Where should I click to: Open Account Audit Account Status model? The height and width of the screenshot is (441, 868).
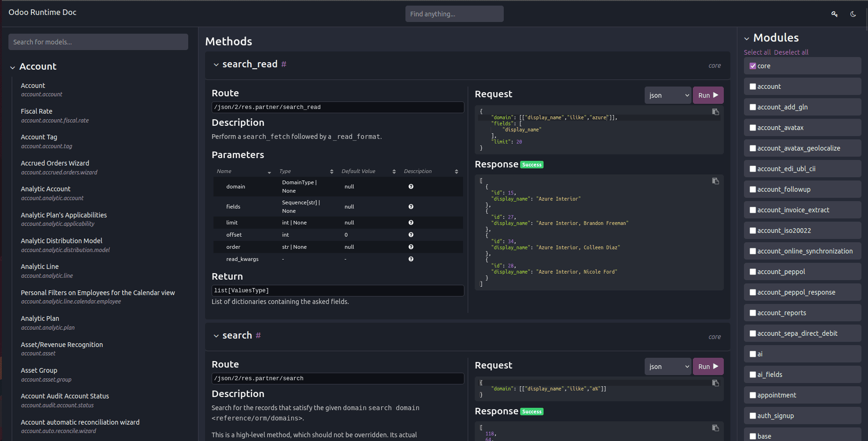coord(65,400)
